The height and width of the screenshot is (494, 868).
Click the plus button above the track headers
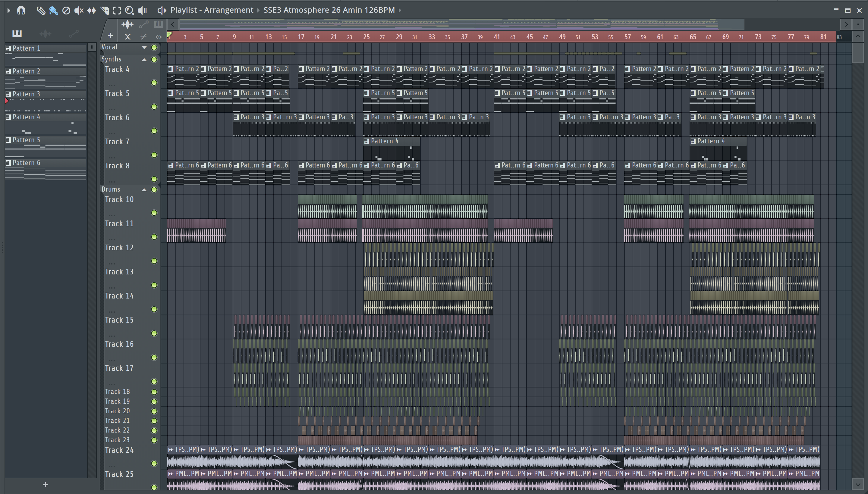pos(110,35)
